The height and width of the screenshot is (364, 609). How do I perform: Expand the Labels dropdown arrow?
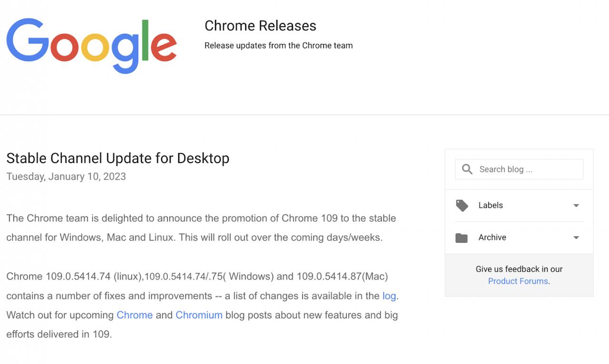(x=576, y=206)
